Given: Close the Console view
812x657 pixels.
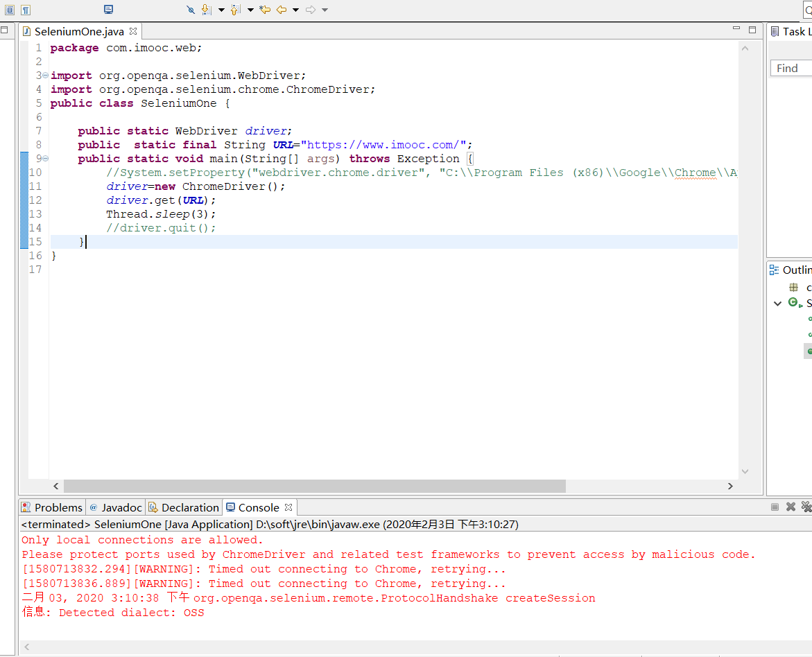Looking at the screenshot, I should click(288, 507).
